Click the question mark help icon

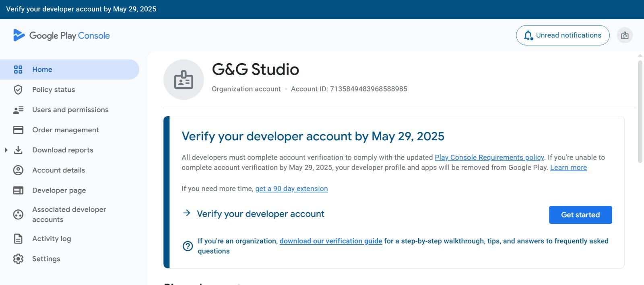[x=188, y=246]
